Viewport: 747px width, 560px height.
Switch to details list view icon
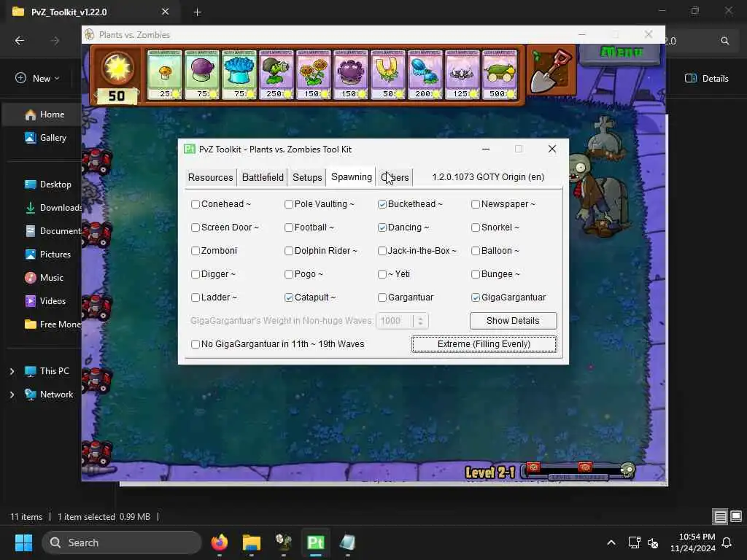pyautogui.click(x=720, y=516)
